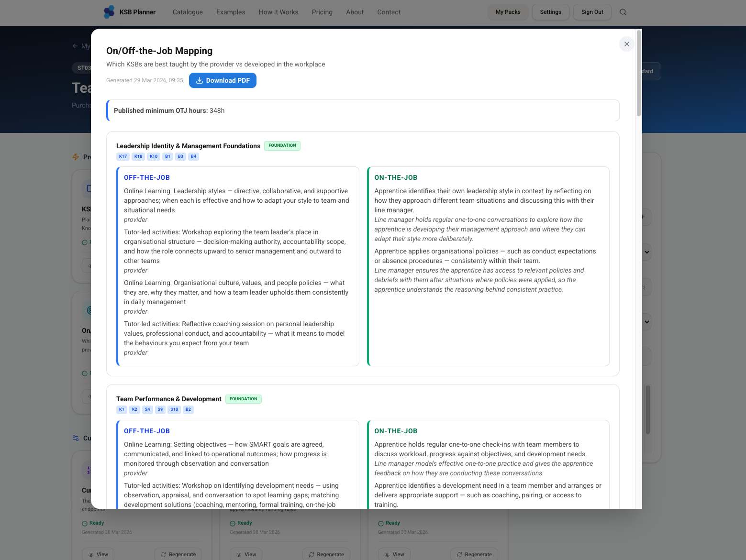Click the Ready checkmark icon on the middle card

click(232, 523)
